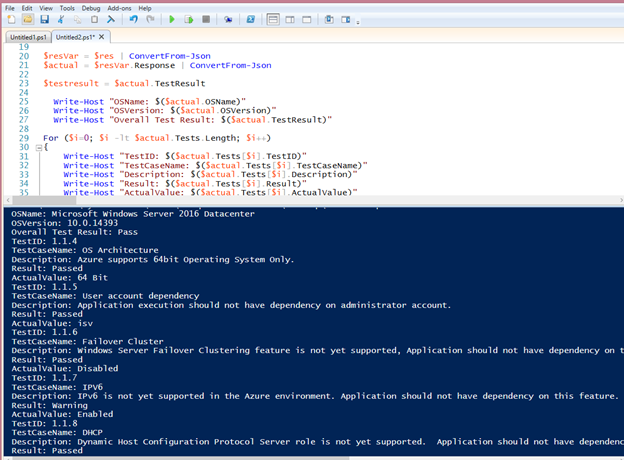
Task: Cut selection with the scissors icon
Action: [61, 19]
